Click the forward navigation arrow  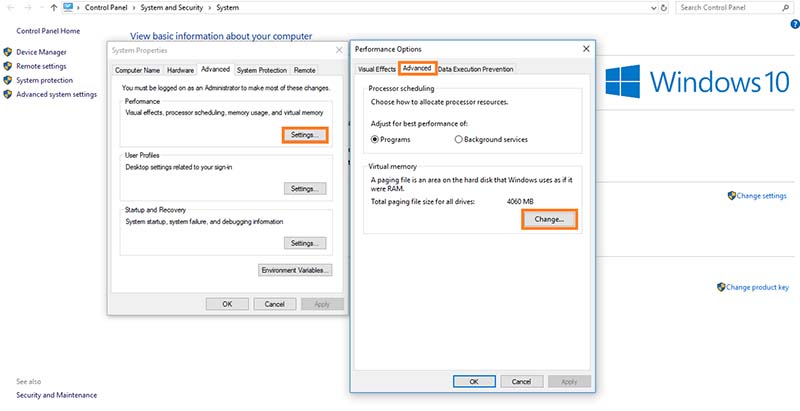(29, 8)
